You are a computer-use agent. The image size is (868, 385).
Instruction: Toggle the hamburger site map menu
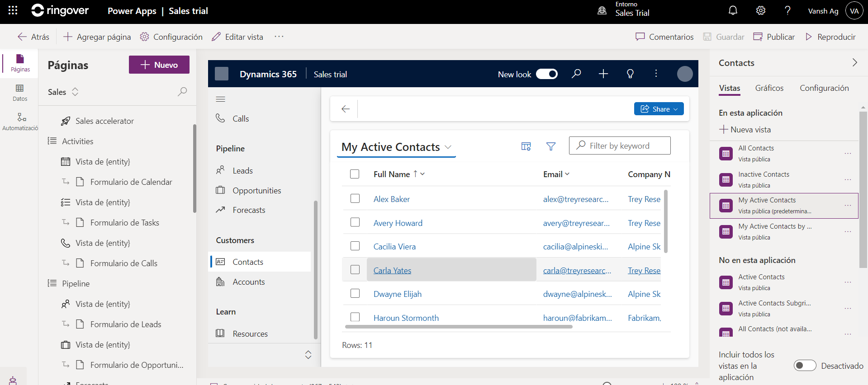(x=221, y=99)
